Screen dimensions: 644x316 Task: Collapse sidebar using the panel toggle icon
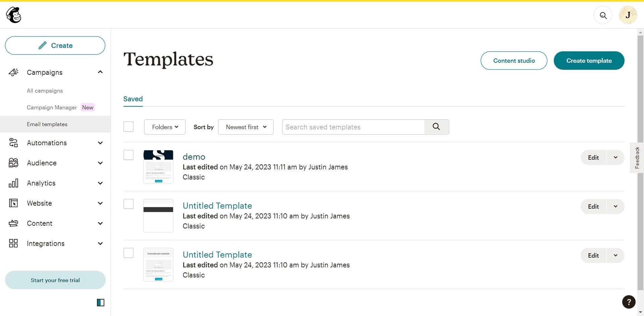pyautogui.click(x=101, y=303)
